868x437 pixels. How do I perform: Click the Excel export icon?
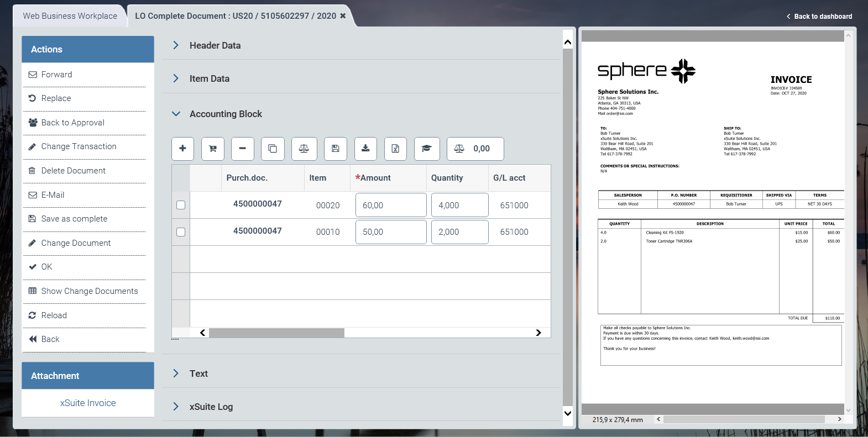(x=395, y=149)
